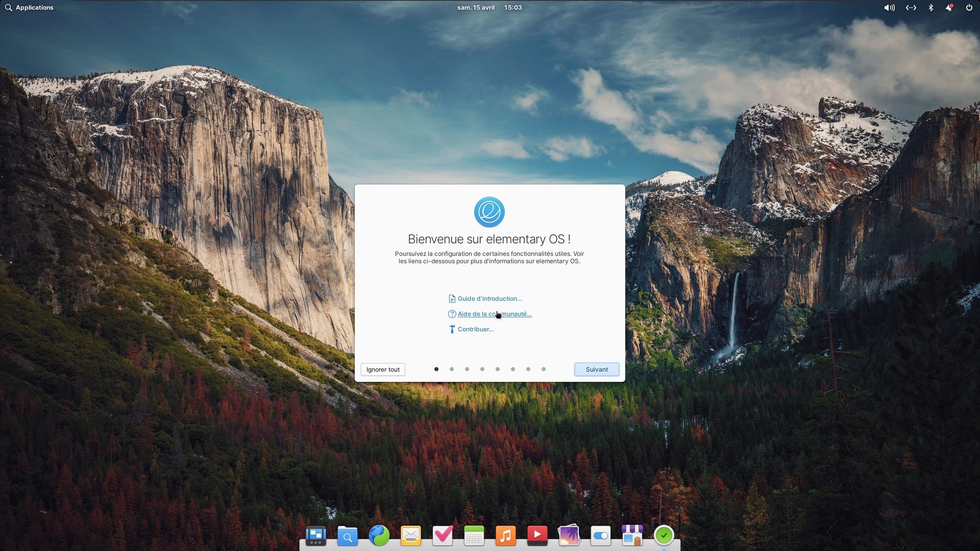Jump to the seventh page dot
Viewport: 980px width, 551px height.
click(528, 369)
